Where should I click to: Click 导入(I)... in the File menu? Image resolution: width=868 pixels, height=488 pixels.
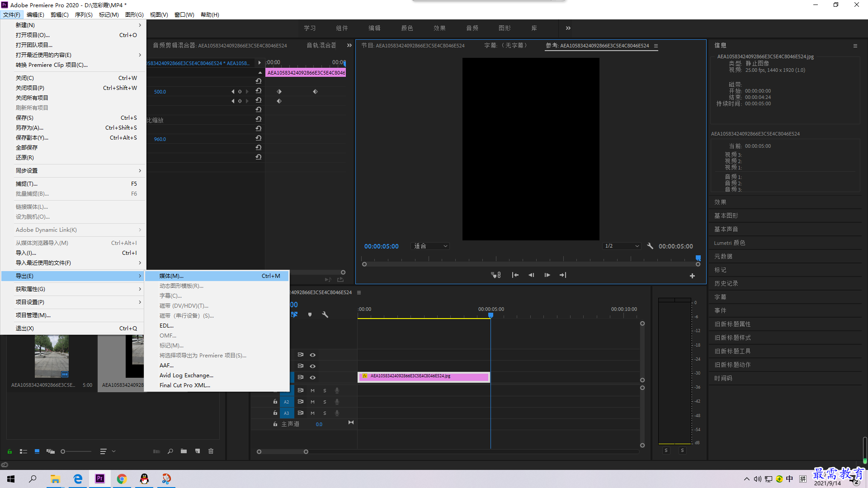(x=73, y=253)
